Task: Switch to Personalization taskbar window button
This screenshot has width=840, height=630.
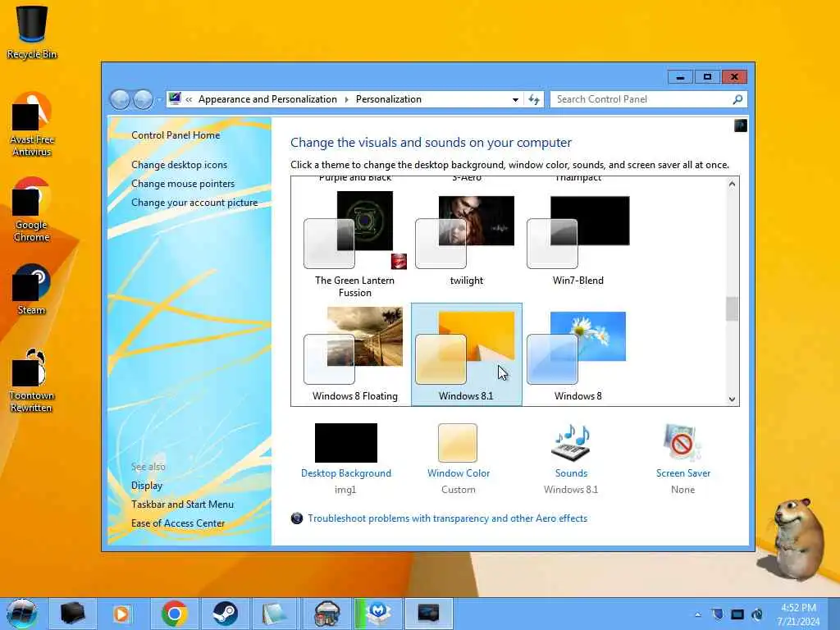Action: [x=428, y=614]
